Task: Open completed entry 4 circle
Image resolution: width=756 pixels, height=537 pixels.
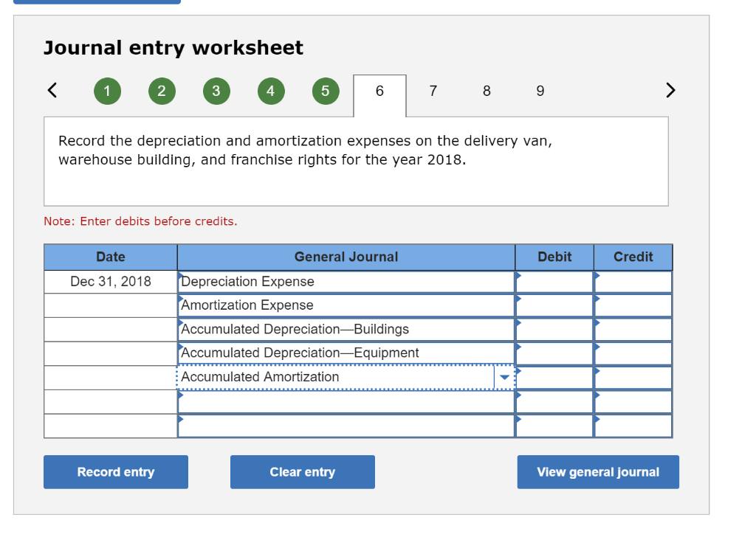Action: click(x=270, y=91)
